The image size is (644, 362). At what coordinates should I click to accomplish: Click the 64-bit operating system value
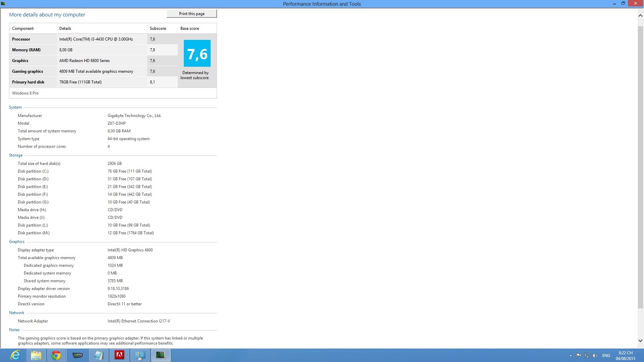click(x=128, y=139)
